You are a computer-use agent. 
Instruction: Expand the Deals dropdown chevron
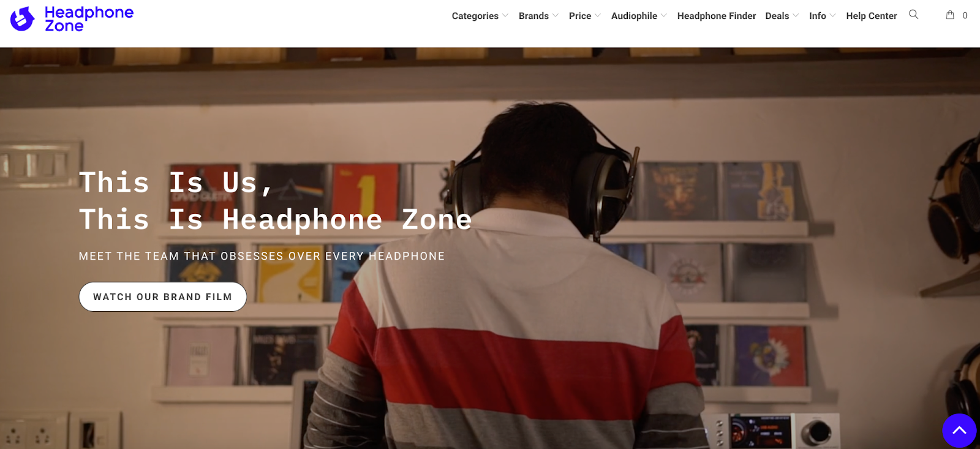tap(796, 16)
